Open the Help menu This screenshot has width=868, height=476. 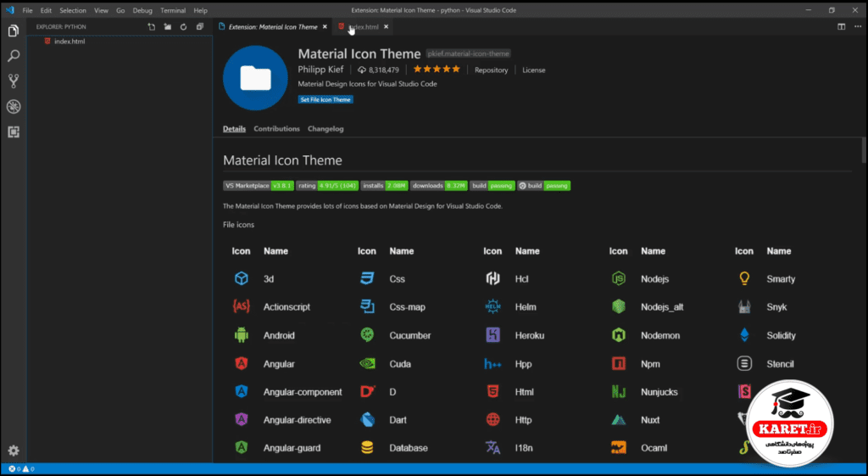click(x=200, y=10)
